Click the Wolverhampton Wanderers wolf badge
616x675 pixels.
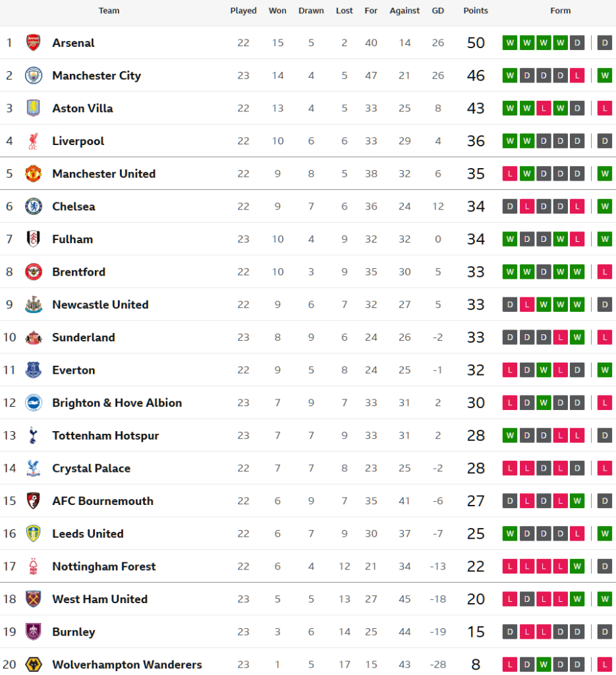(x=33, y=664)
